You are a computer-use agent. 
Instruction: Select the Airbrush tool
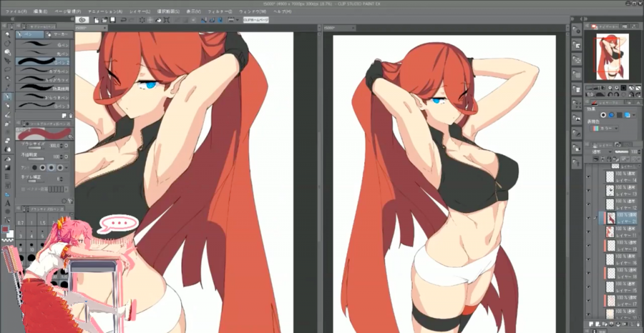click(8, 123)
